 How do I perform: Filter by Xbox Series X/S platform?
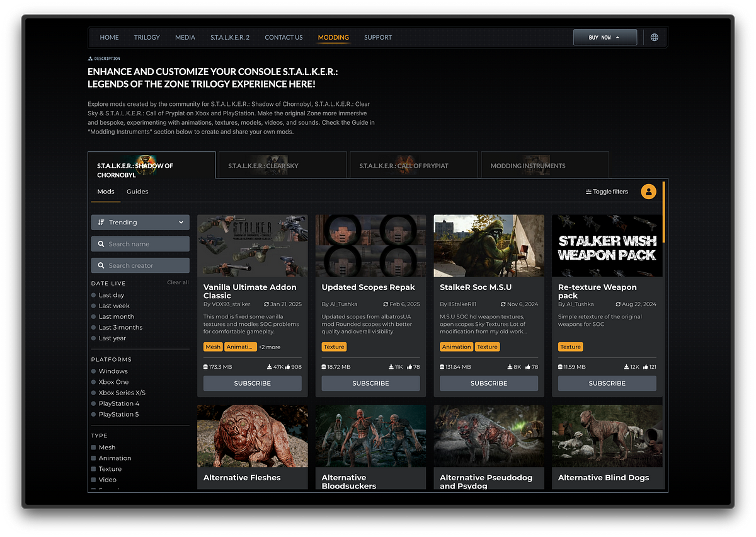pyautogui.click(x=118, y=393)
